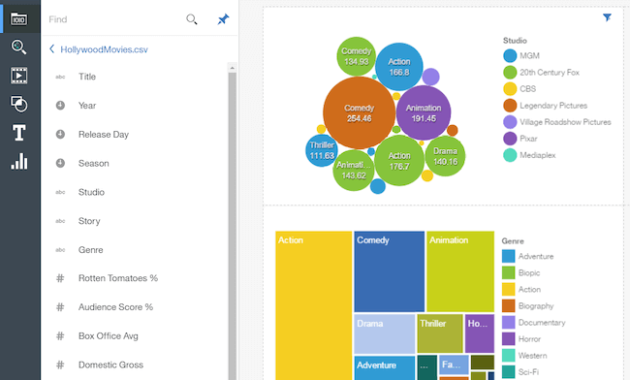Click the MGM legend color swatch
This screenshot has width=630, height=380.
pyautogui.click(x=510, y=56)
